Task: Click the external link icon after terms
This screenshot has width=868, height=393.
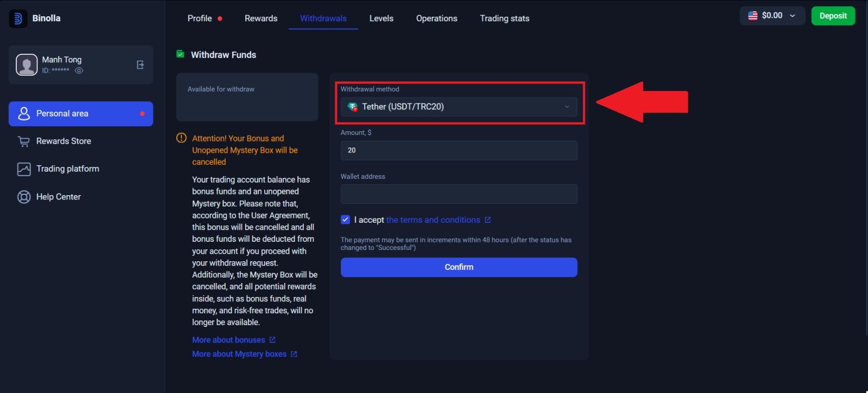Action: click(488, 220)
